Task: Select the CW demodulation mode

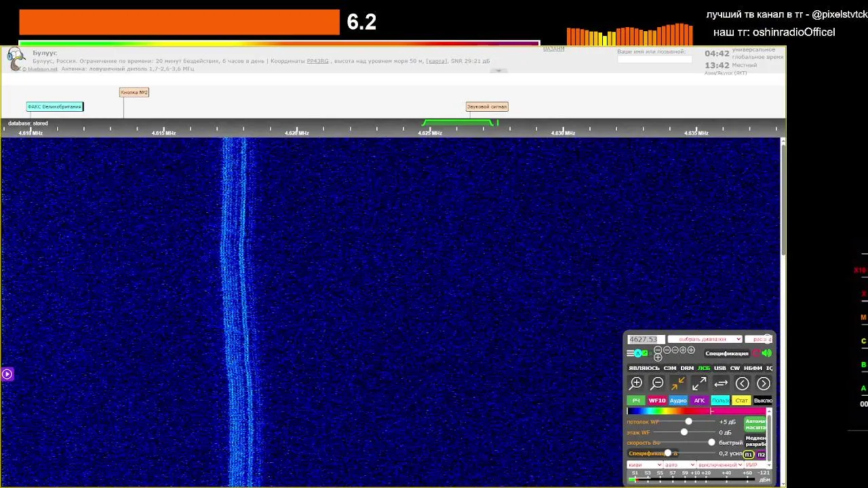Action: point(735,368)
